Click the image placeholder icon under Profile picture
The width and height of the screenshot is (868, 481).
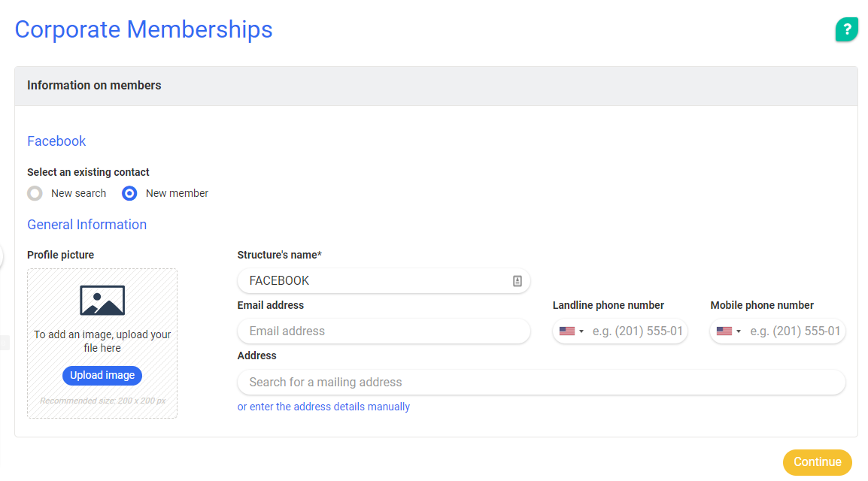[102, 300]
